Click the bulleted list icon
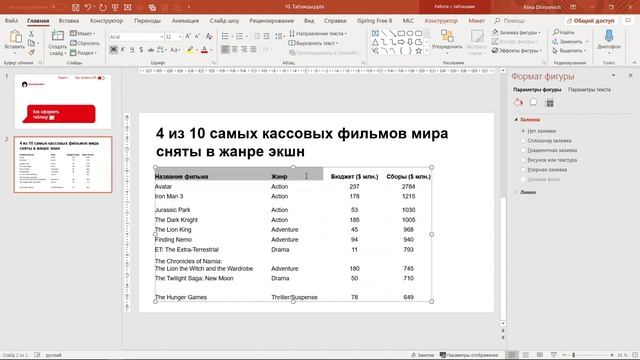This screenshot has width=640, height=360. coord(225,36)
